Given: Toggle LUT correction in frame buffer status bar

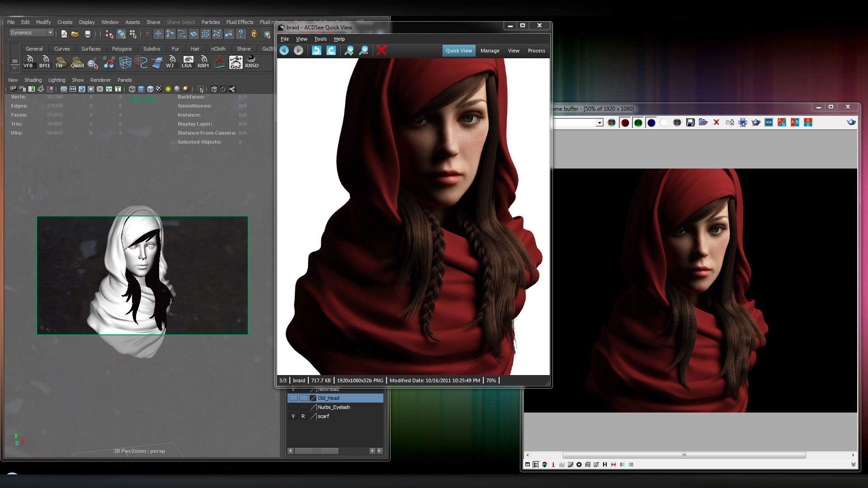Looking at the screenshot, I should [x=596, y=465].
